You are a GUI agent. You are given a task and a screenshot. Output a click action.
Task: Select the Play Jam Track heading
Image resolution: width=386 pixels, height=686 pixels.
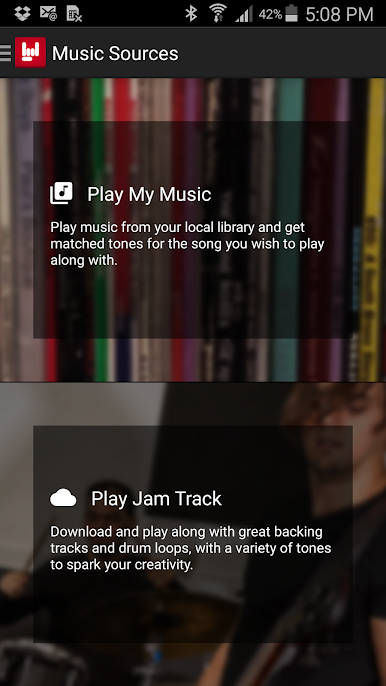(x=156, y=498)
